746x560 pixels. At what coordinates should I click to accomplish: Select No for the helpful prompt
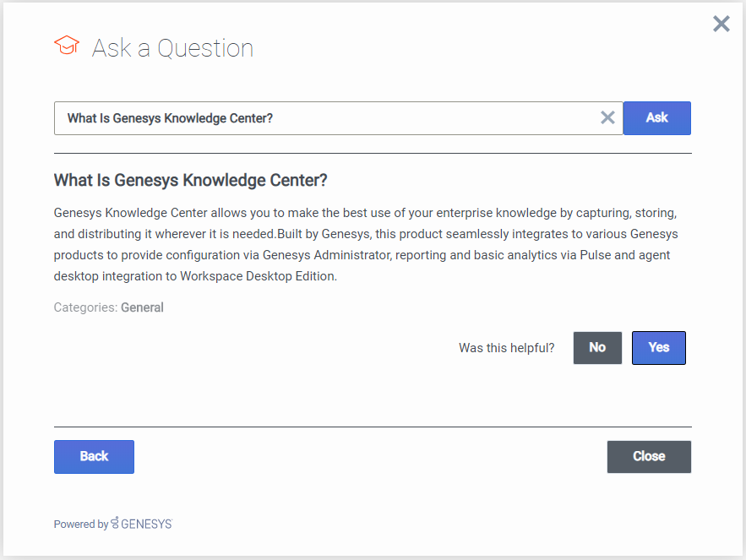(597, 347)
